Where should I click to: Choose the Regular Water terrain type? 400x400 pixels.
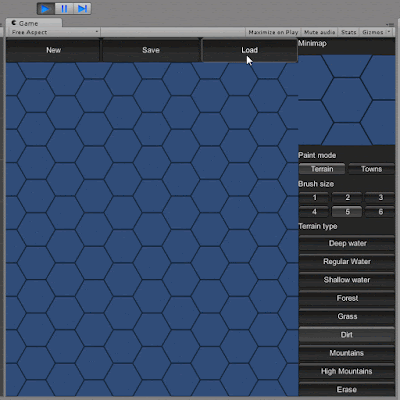click(x=347, y=262)
